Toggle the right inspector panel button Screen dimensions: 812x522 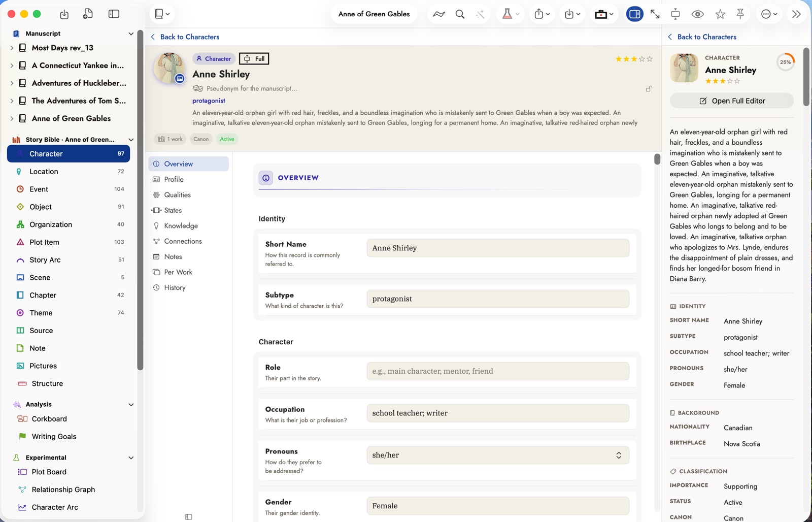(634, 14)
